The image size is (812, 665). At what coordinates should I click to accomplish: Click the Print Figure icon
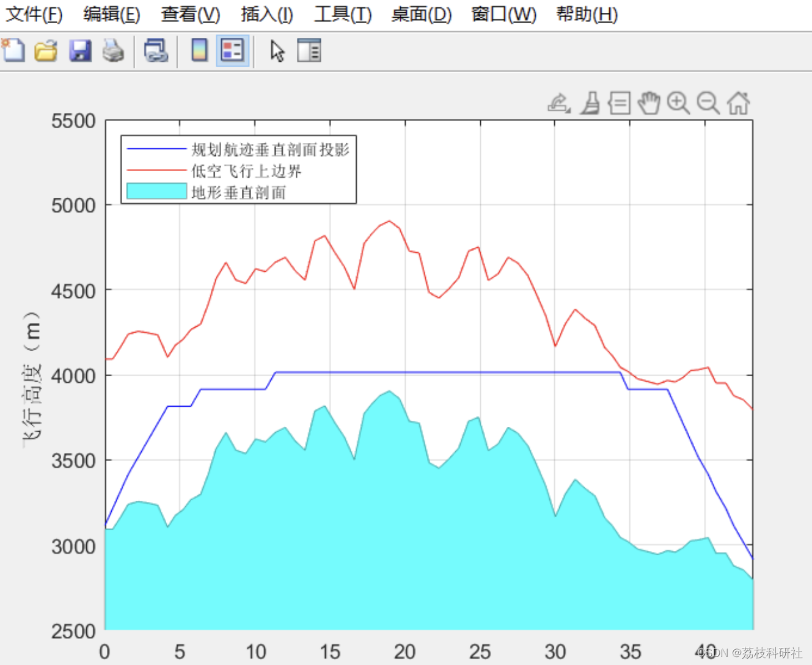pyautogui.click(x=113, y=51)
